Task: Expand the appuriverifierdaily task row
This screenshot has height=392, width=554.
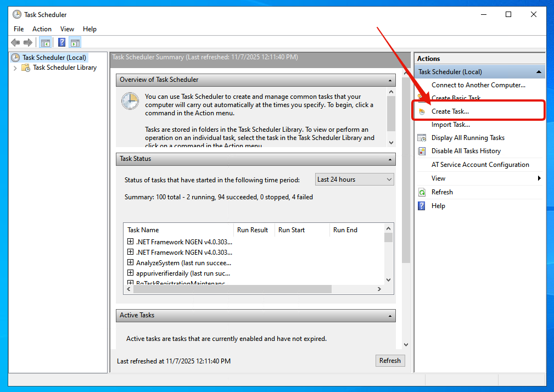Action: (130, 273)
